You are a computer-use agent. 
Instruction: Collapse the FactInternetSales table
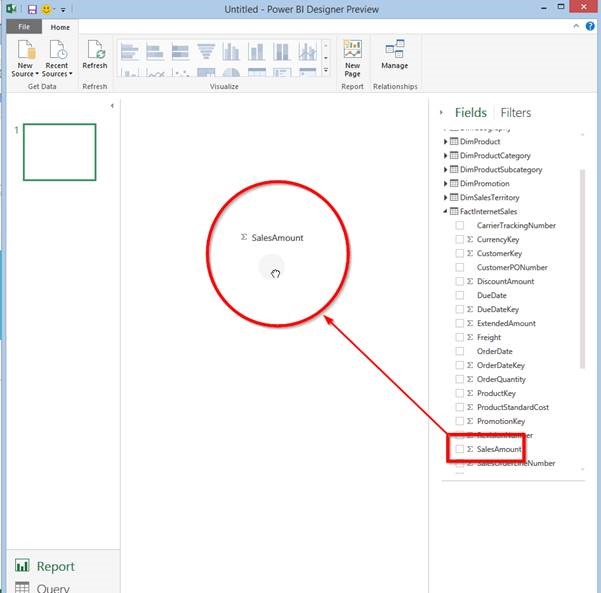pyautogui.click(x=445, y=211)
